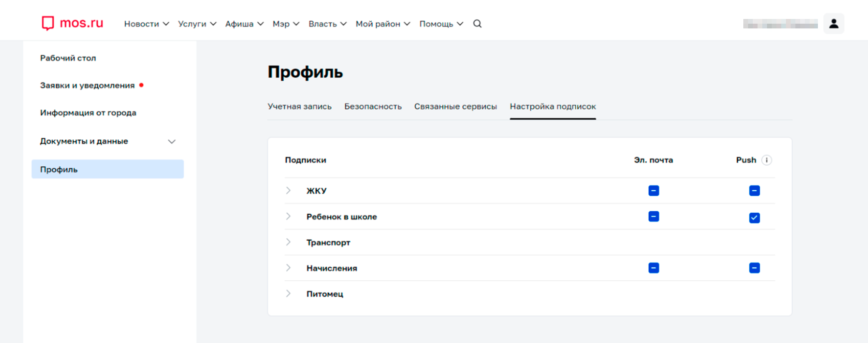Open Заявки и уведомления in sidebar
This screenshot has width=868, height=343.
(x=87, y=85)
